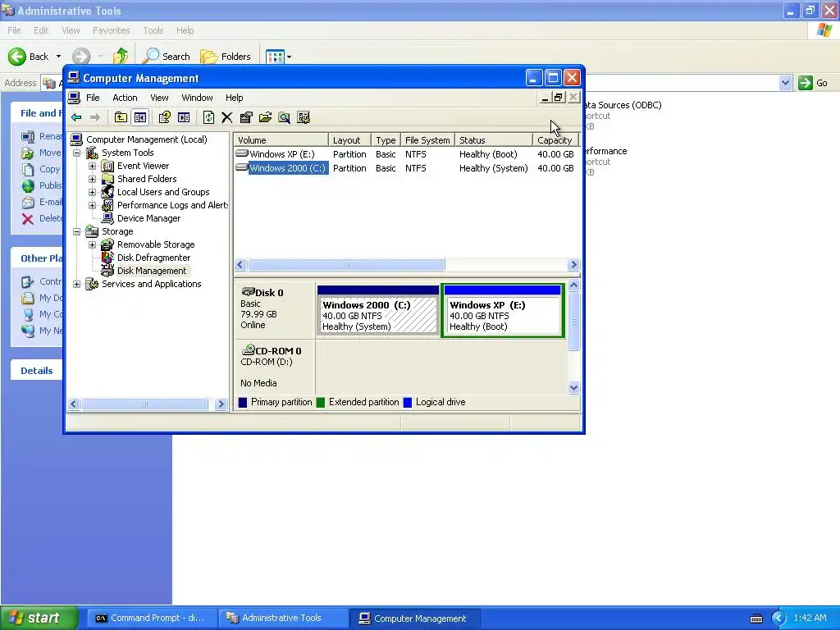
Task: Open the Help menu in Computer Management
Action: pos(234,98)
